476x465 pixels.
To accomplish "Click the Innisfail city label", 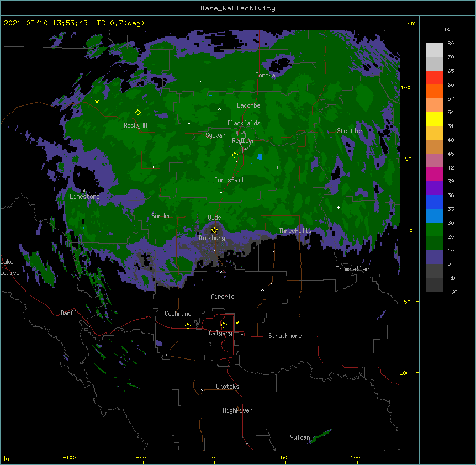I will coord(229,180).
